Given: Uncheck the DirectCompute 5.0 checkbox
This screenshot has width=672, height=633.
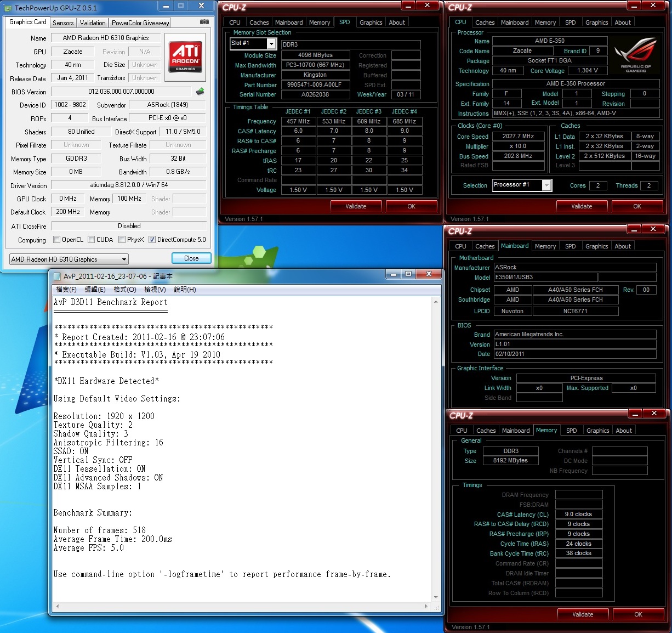Looking at the screenshot, I should [x=152, y=240].
